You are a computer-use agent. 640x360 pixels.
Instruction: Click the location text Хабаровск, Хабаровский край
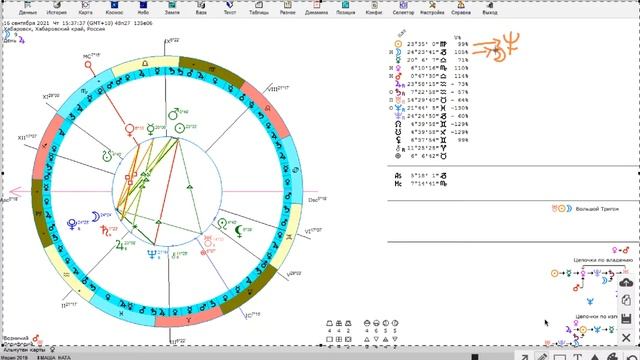pos(54,29)
